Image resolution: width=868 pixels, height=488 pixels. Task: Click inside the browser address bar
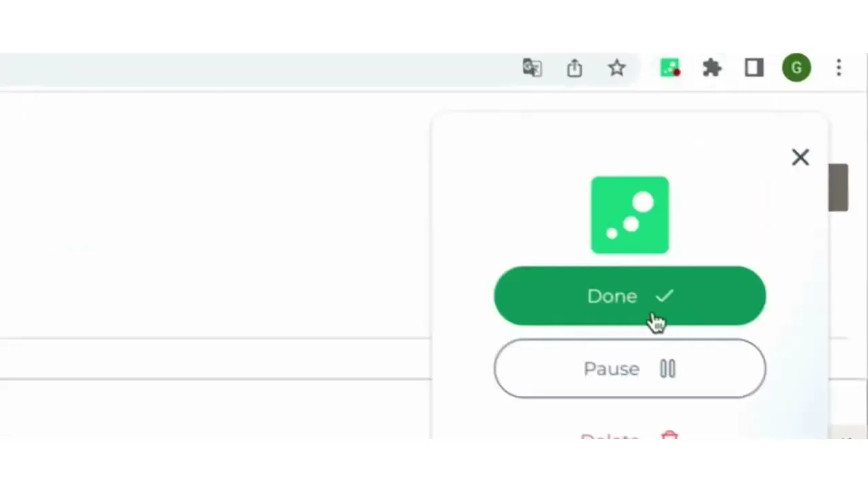319,68
